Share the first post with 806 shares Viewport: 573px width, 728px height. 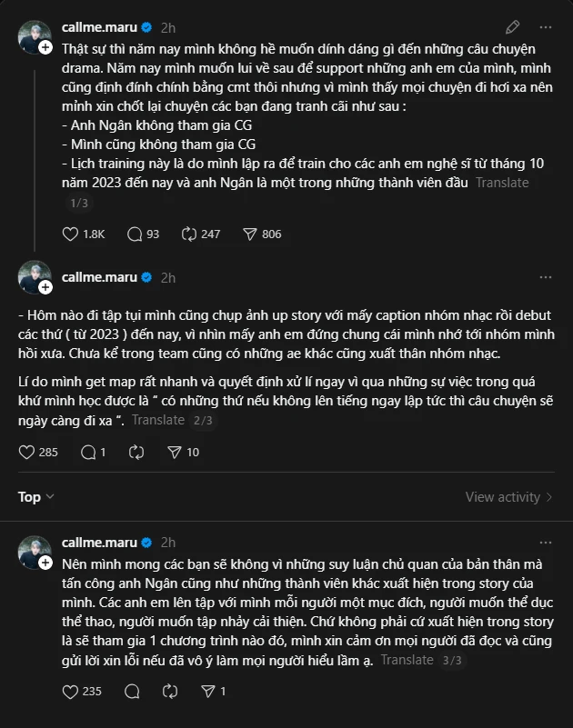tap(251, 234)
